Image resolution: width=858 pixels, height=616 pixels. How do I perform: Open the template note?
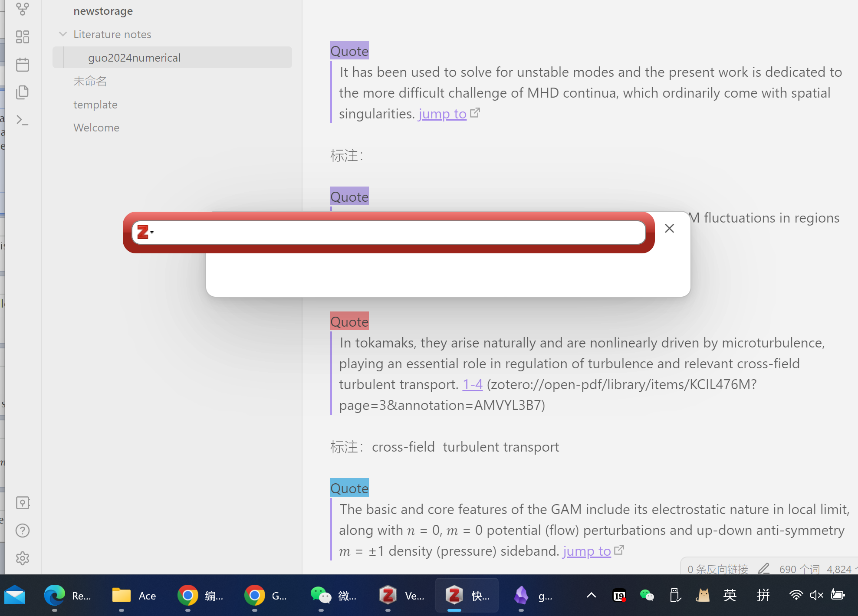95,105
